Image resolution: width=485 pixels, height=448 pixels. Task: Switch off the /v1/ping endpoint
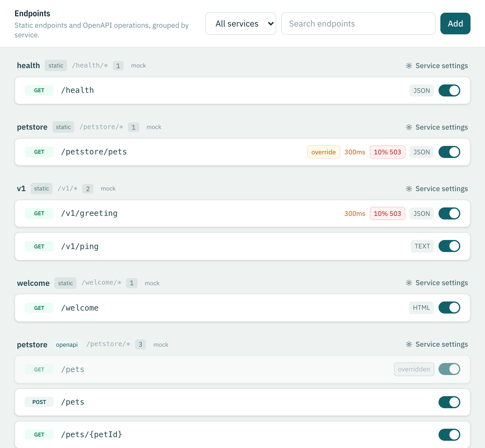[x=449, y=246]
